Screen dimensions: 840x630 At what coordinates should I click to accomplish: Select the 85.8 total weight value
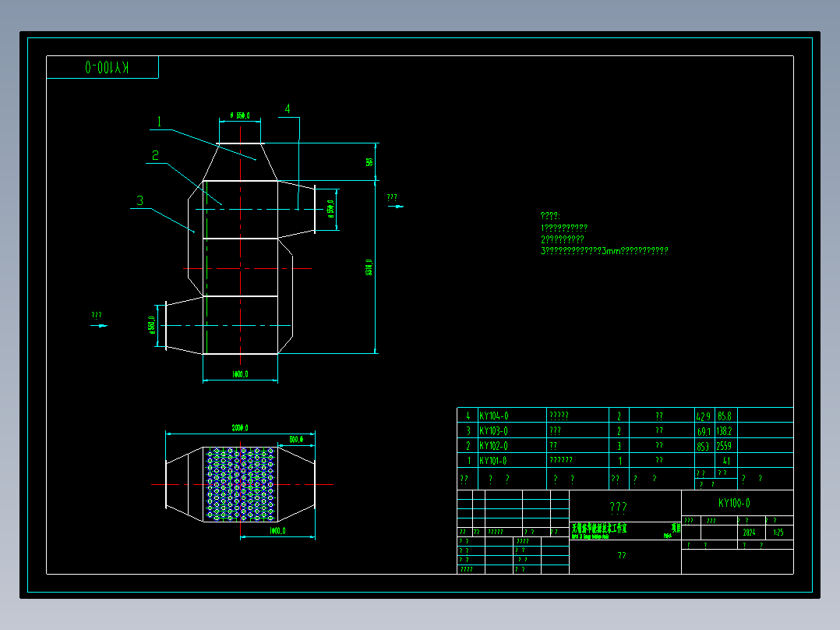725,416
